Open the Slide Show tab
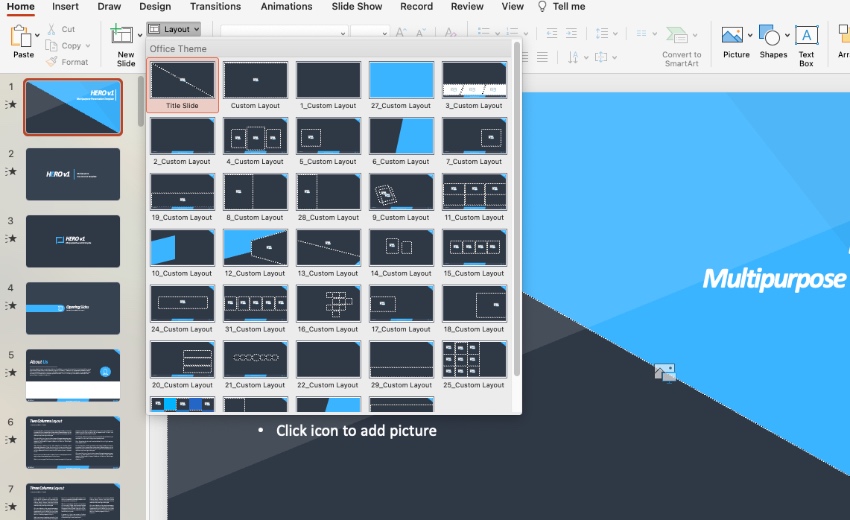The width and height of the screenshot is (850, 520). 357,7
